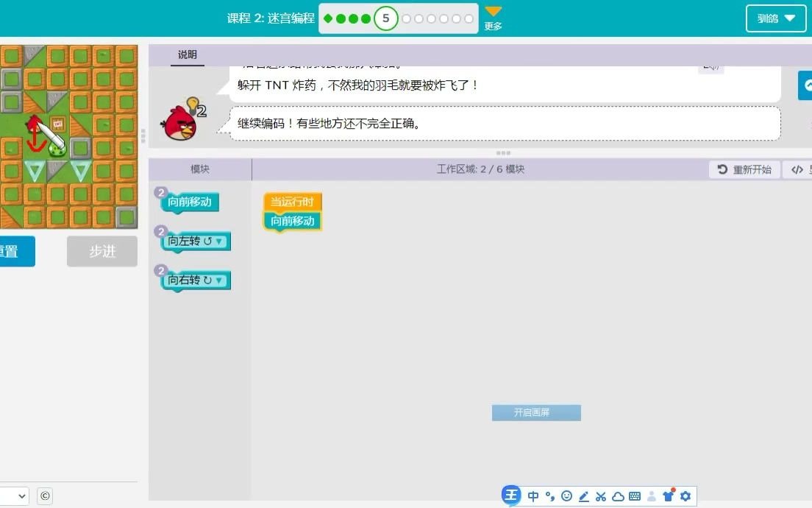Expand the 更多 yellow arrow menu
The height and width of the screenshot is (508, 812).
pyautogui.click(x=493, y=18)
